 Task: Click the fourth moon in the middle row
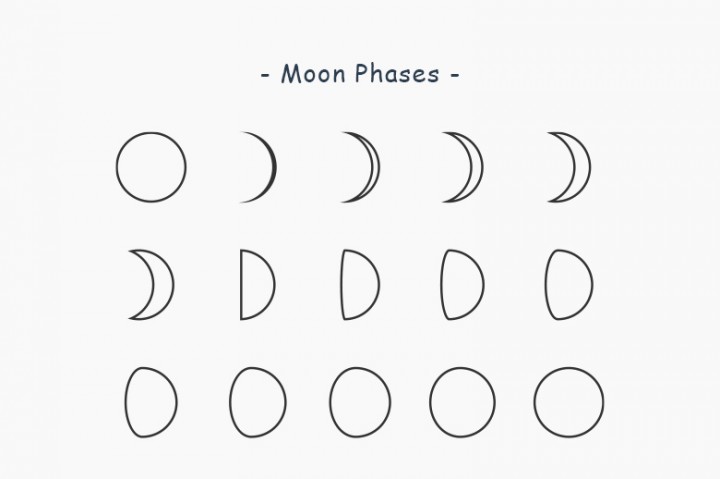[462, 284]
